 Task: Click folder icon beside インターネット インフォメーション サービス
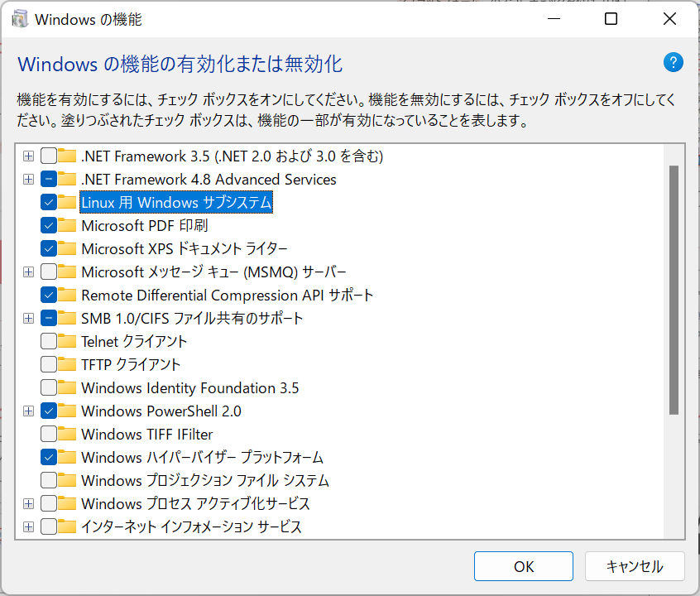pos(67,526)
